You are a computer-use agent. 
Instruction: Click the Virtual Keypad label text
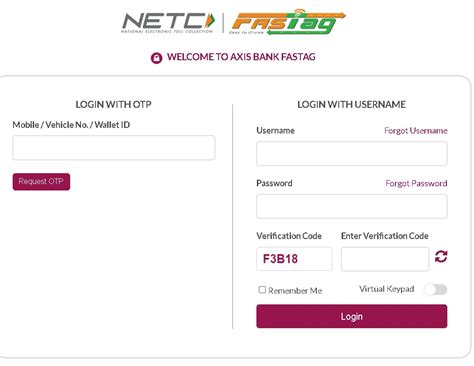point(387,289)
